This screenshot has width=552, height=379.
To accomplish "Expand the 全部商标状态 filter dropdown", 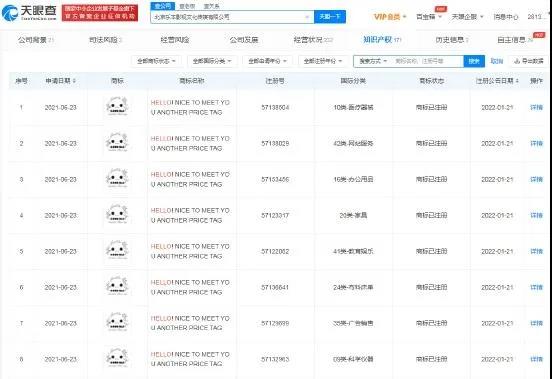I will point(157,61).
